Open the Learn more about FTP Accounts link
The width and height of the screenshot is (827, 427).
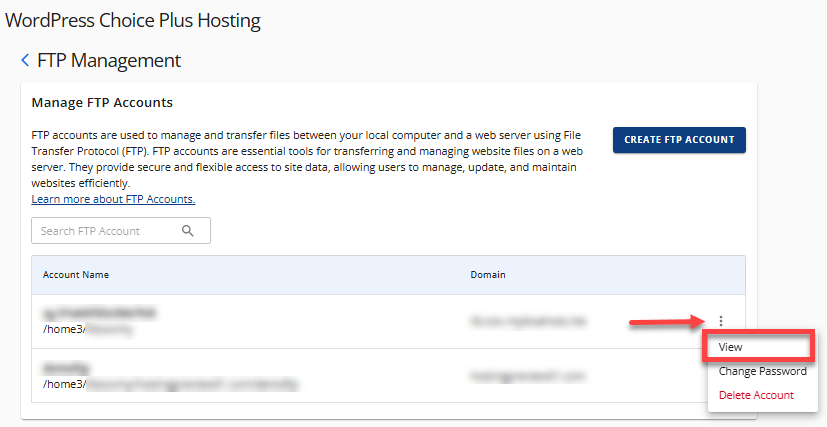[113, 199]
